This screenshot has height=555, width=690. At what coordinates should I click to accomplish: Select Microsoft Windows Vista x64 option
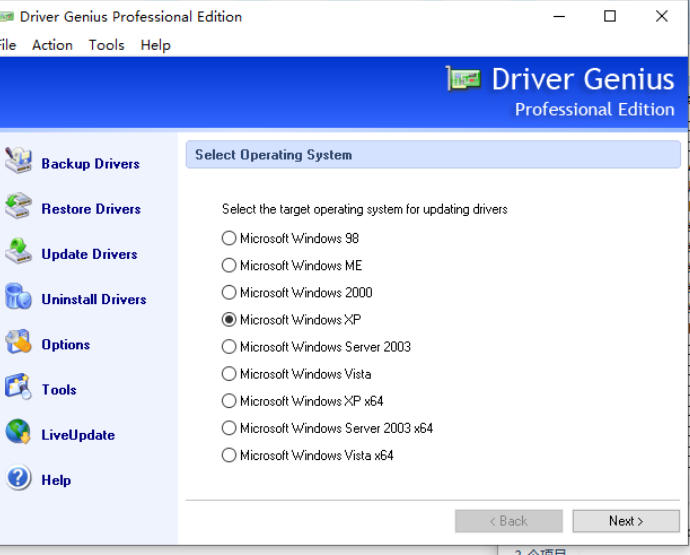pos(229,456)
